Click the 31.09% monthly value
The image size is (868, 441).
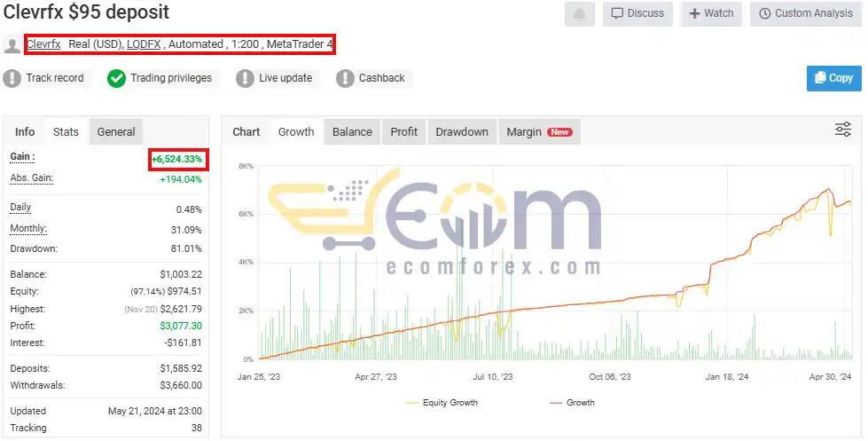pos(186,230)
